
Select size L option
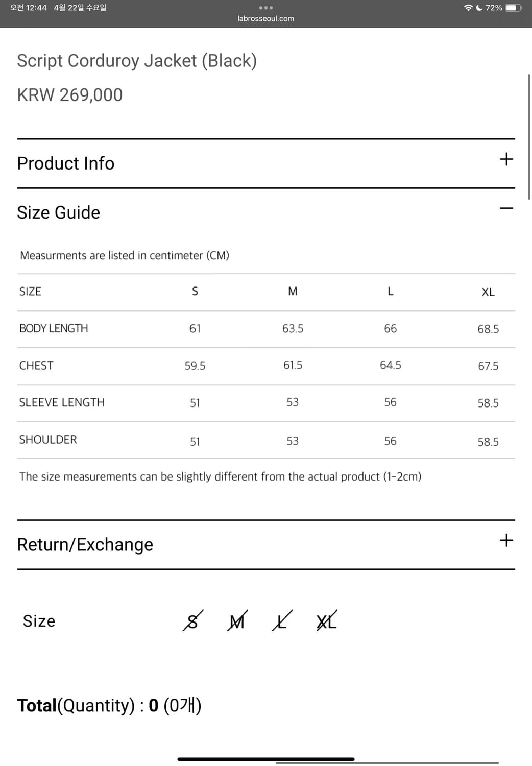(282, 621)
